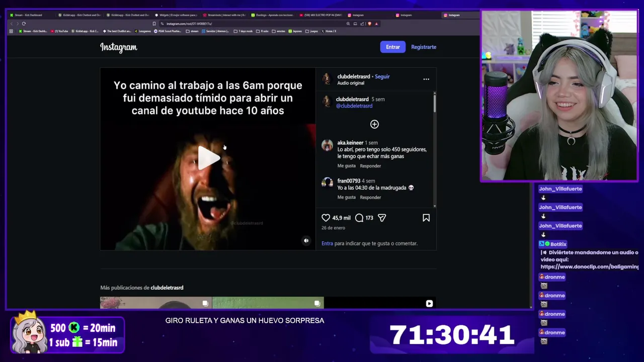This screenshot has width=644, height=362.
Task: Switch to the Duolingo tab
Action: point(273,15)
